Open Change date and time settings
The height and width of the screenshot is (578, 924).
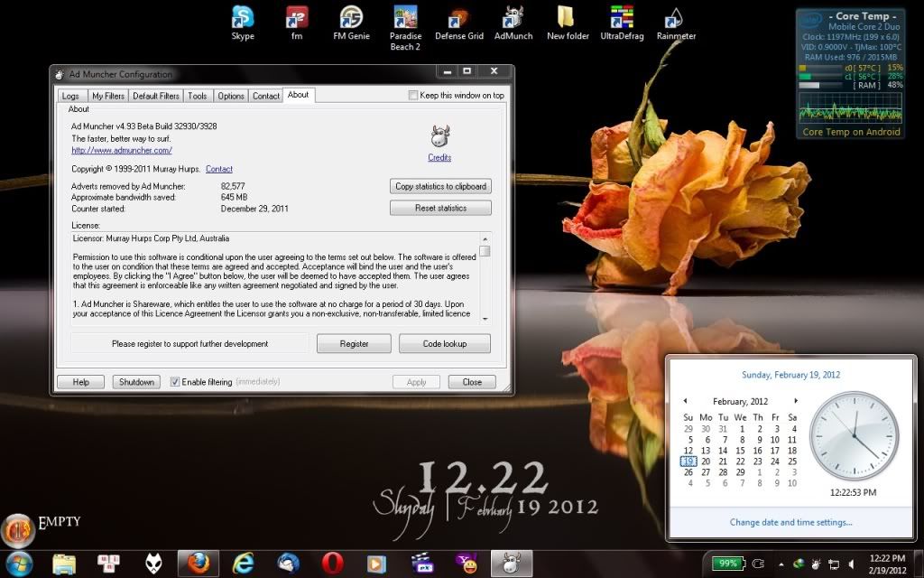tap(790, 522)
